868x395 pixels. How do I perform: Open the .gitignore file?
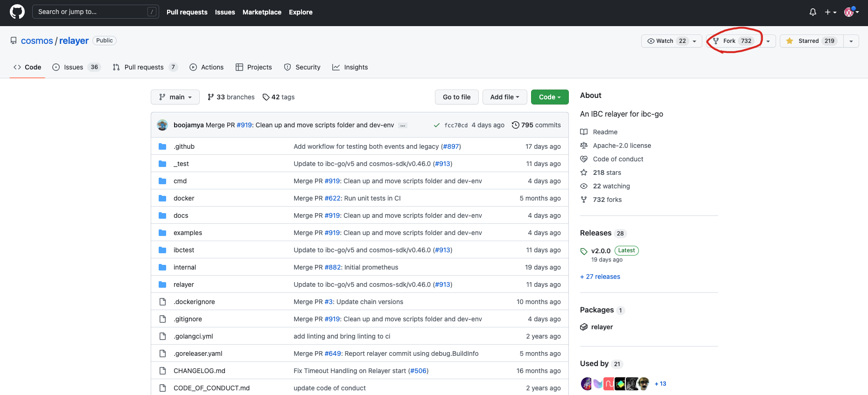click(188, 319)
